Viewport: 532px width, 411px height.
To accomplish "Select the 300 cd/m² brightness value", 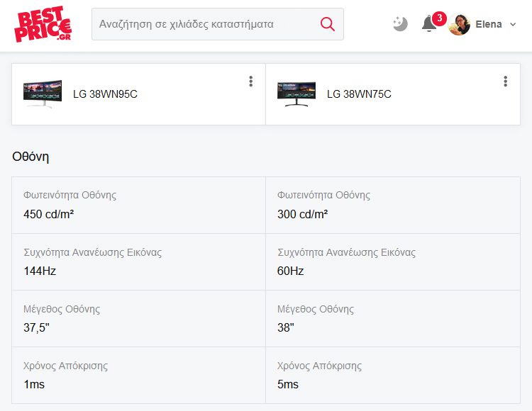I will (x=303, y=214).
